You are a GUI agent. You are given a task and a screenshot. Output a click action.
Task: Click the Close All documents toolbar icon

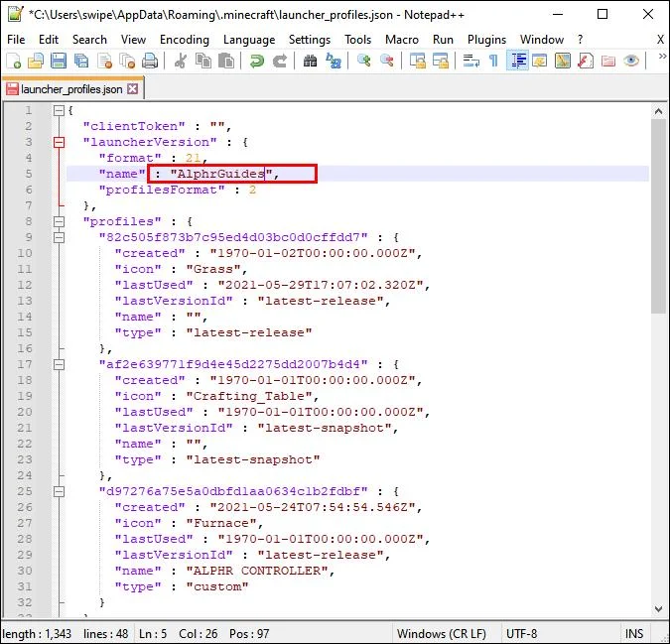tap(127, 61)
